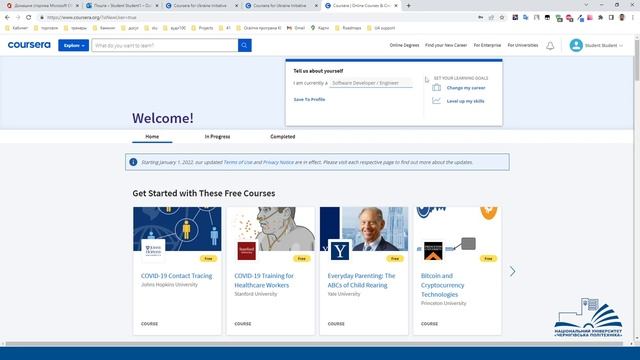Reload the page with the refresh icon
The height and width of the screenshot is (360, 640).
coord(29,18)
